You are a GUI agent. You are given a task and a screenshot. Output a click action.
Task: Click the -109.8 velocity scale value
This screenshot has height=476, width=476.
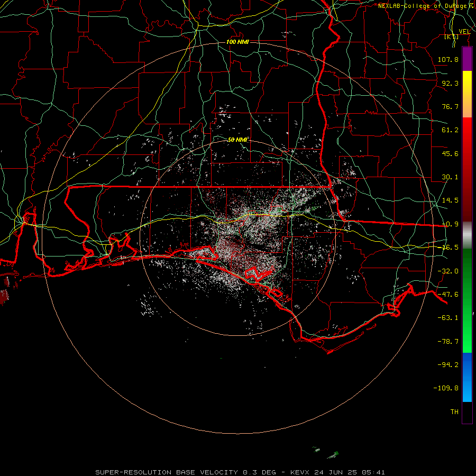click(446, 388)
